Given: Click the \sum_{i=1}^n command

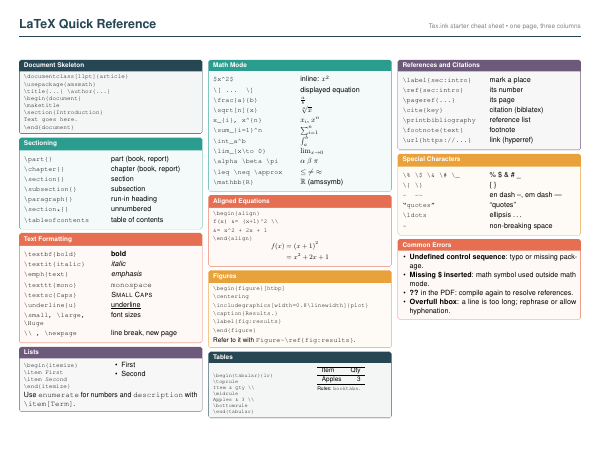Looking at the screenshot, I should tap(238, 130).
